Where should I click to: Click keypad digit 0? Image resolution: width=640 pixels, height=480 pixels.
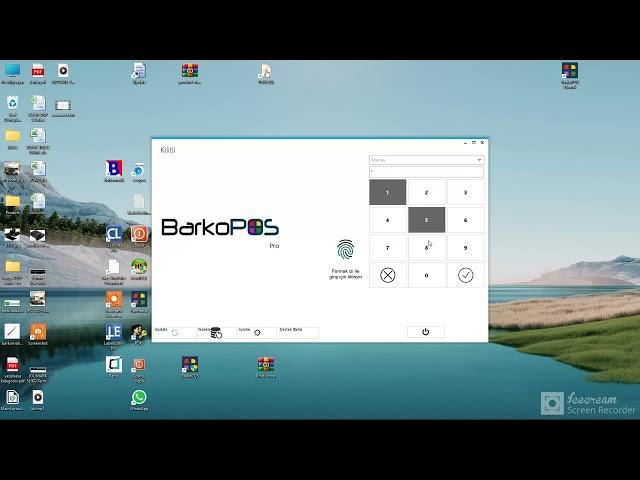427,275
